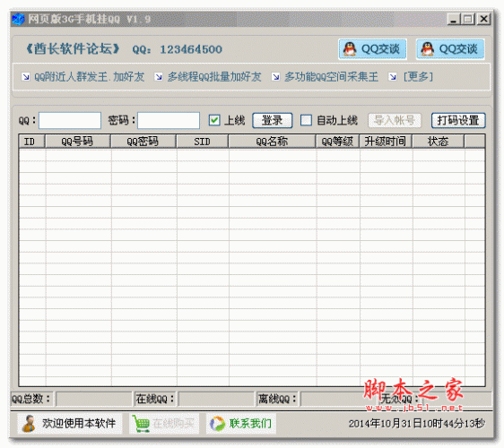Click the arrow icon before 多功能QQ空间采集王
Image resolution: width=504 pixels, height=448 pixels.
coord(275,77)
